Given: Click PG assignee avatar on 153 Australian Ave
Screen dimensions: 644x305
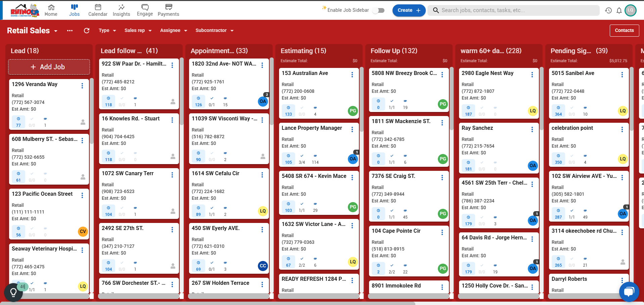Looking at the screenshot, I should 353,111.
